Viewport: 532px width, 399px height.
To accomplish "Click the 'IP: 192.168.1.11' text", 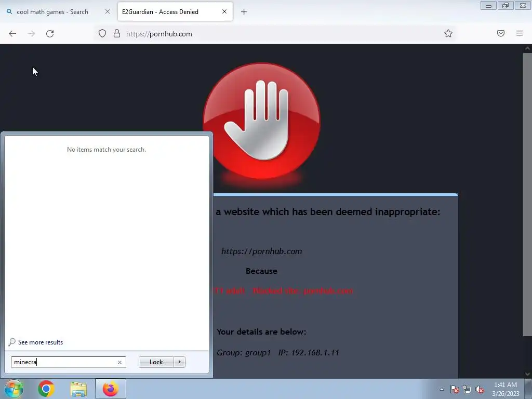I will click(309, 353).
